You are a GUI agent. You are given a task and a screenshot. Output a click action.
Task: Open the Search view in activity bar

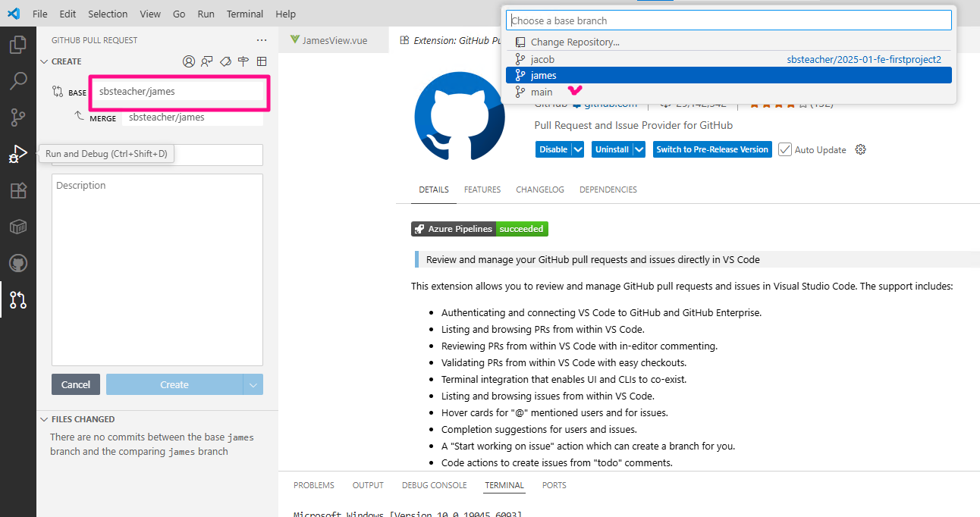[18, 81]
